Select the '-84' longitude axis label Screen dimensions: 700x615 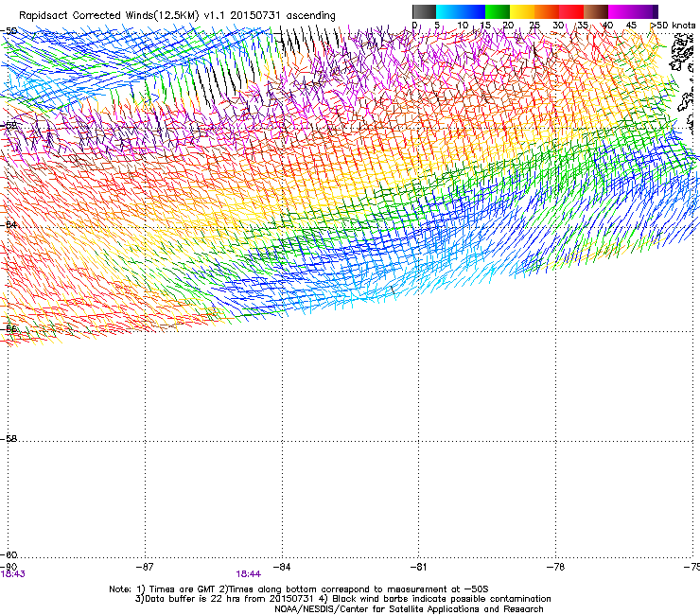click(282, 567)
